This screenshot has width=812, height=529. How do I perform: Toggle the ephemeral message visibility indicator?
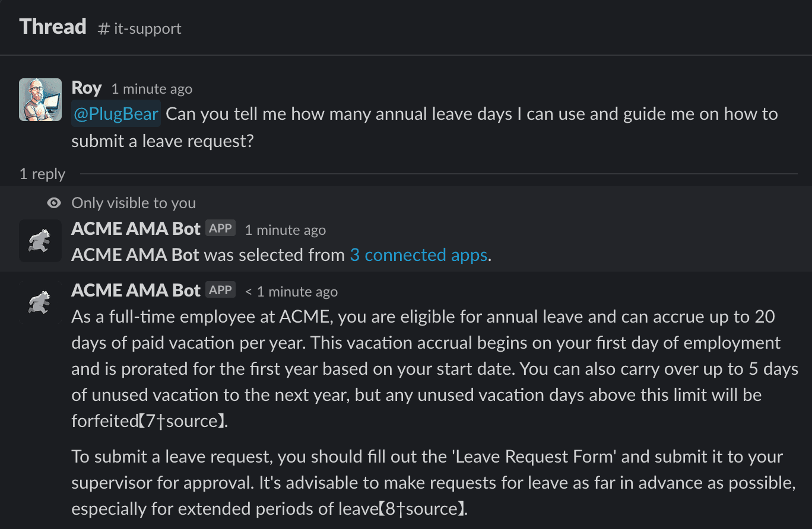point(53,202)
